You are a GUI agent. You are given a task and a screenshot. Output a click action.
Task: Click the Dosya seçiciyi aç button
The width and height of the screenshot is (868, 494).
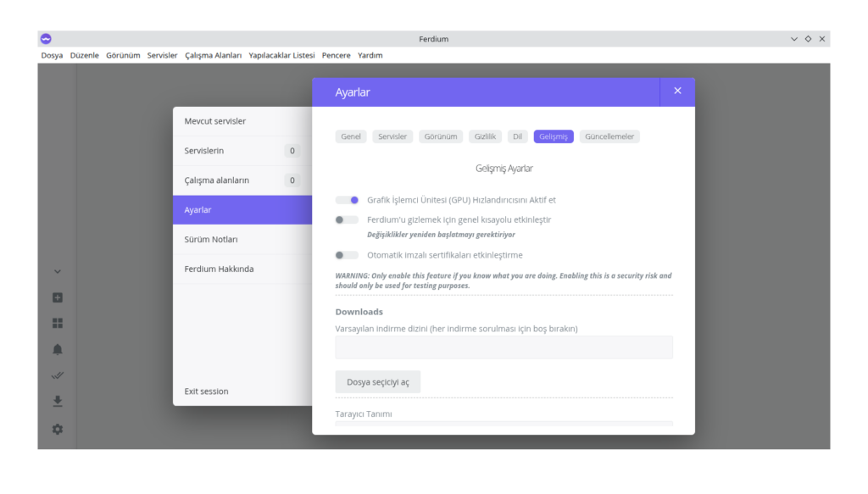(x=378, y=382)
